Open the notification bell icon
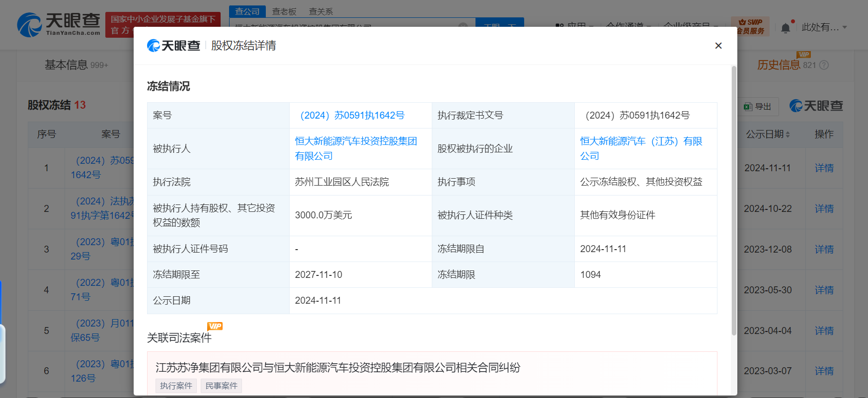 tap(785, 28)
